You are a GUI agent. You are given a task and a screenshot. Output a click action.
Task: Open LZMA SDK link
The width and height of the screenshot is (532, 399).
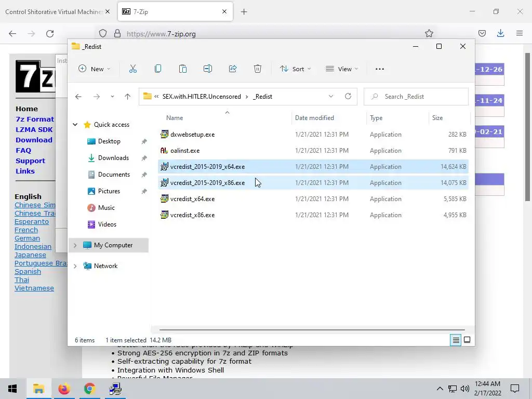[x=34, y=129]
